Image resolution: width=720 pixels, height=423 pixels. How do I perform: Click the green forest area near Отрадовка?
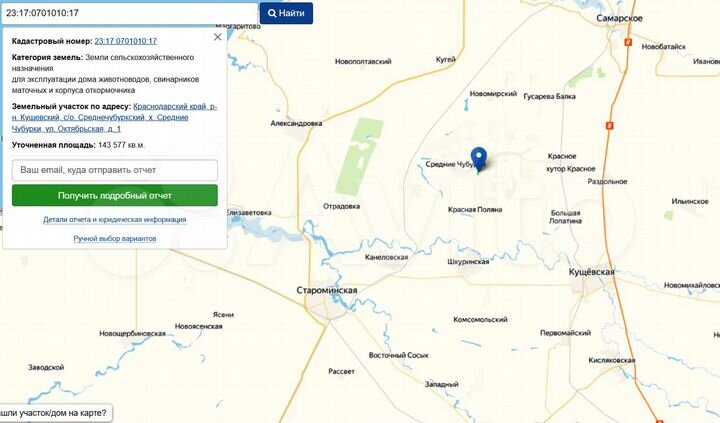coord(359,156)
